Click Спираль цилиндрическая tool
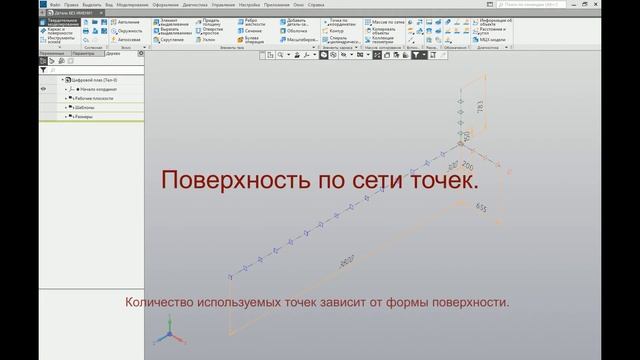This screenshot has height=360, width=640. click(341, 40)
